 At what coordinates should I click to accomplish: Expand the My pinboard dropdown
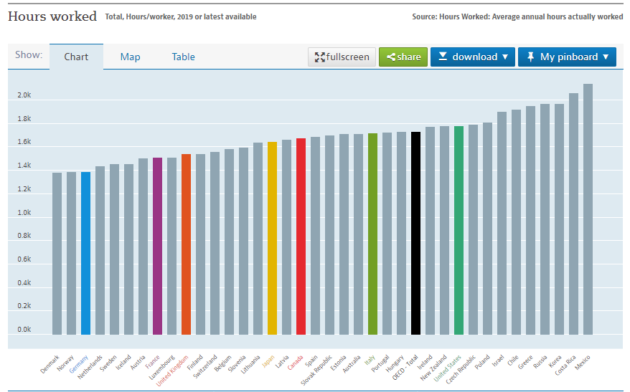coord(567,57)
